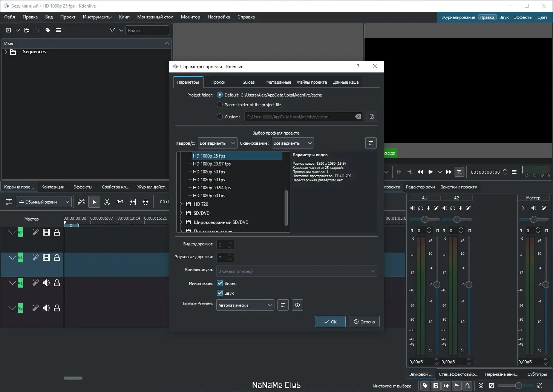Click the OK button
Viewport: 553px width, 392px height.
coord(330,322)
